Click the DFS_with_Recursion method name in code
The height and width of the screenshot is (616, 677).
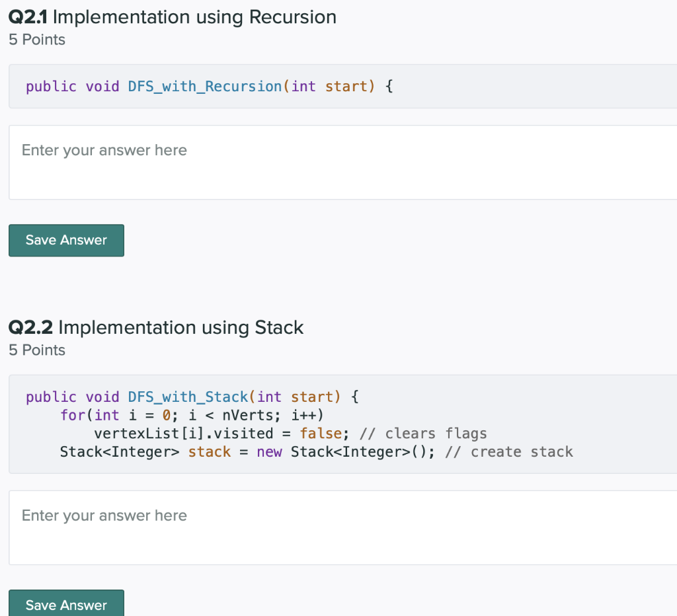[205, 87]
